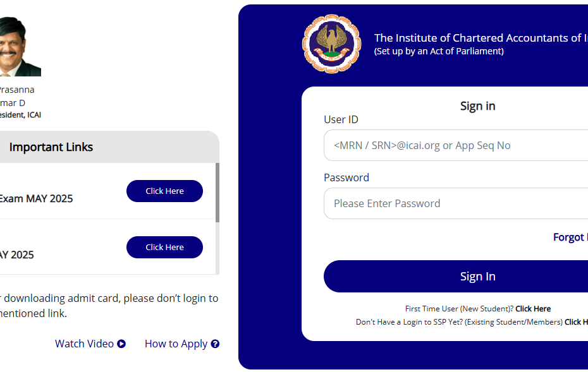Click the Institute of Chartered Accountants title
Screen dimensions: 588x372
481,38
